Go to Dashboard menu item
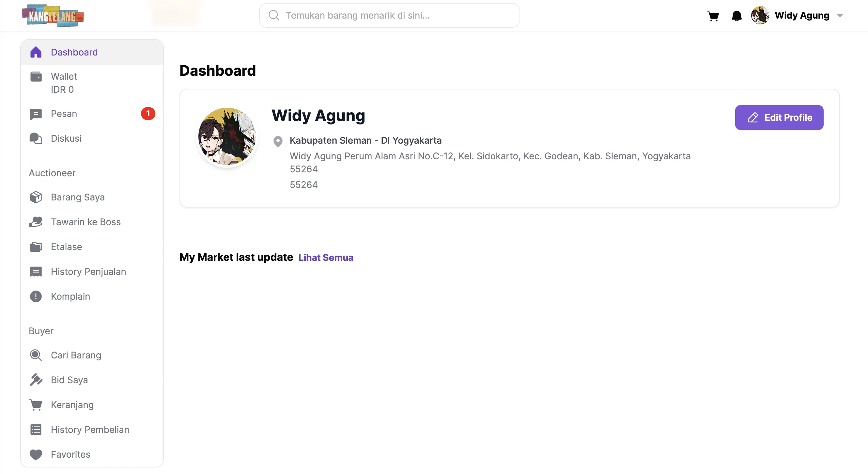The width and height of the screenshot is (868, 474). pyautogui.click(x=92, y=52)
